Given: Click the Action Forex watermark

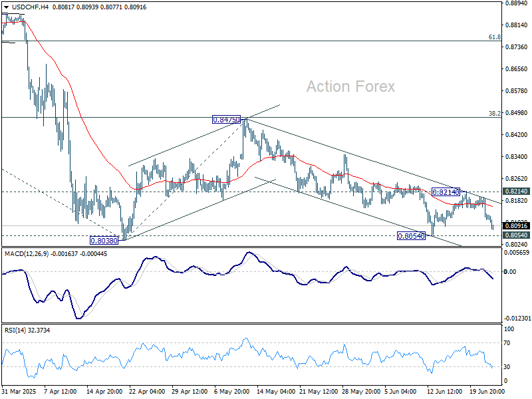Looking at the screenshot, I should (350, 86).
